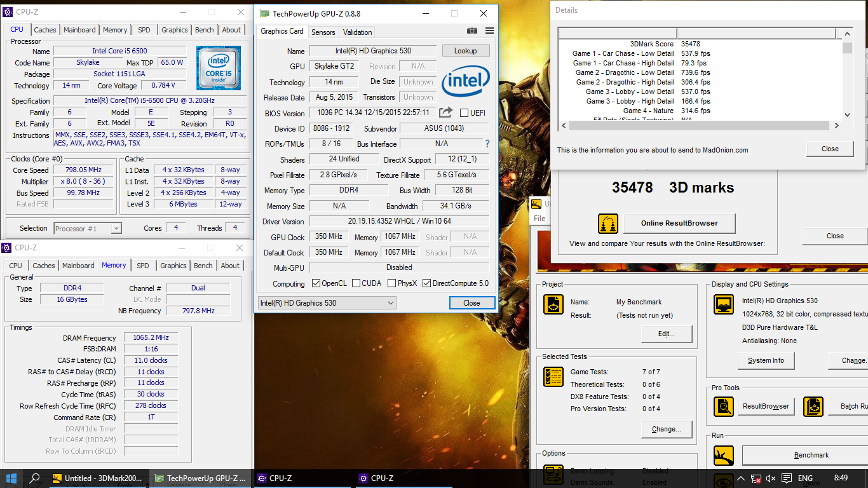This screenshot has width=868, height=488.
Task: Open Bench tab in top CPU-Z window
Action: 205,30
